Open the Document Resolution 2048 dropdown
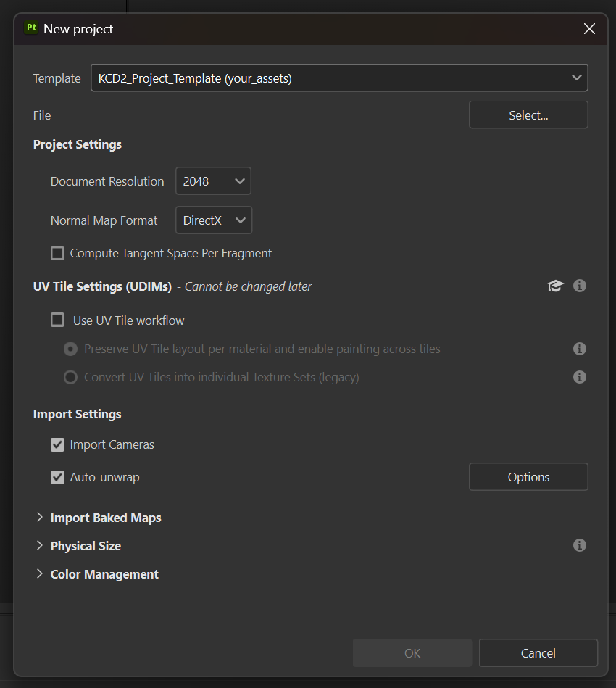This screenshot has height=688, width=616. (x=213, y=181)
